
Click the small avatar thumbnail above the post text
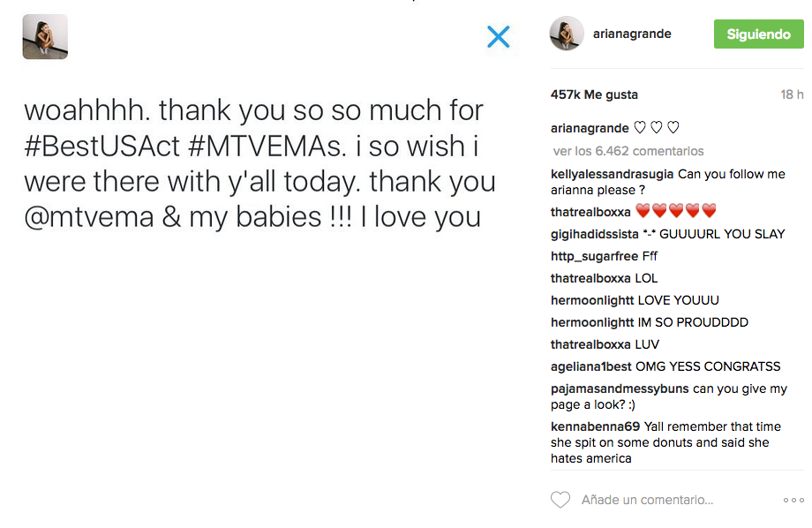coord(45,36)
